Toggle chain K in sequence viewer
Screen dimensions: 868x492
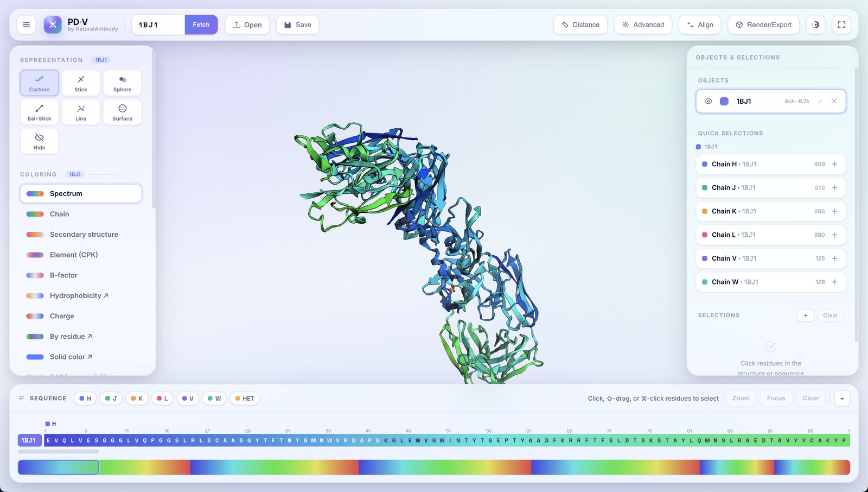(137, 399)
